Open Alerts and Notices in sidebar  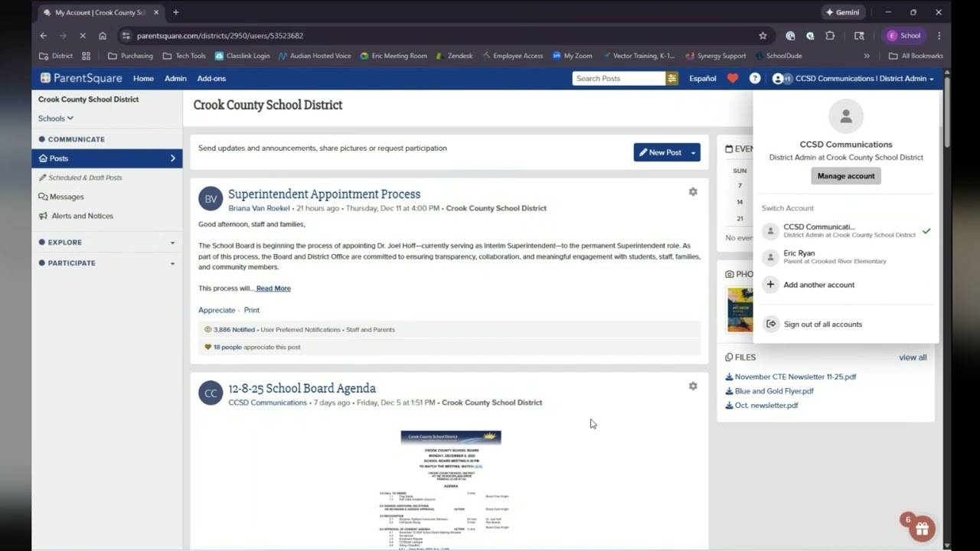pos(76,216)
